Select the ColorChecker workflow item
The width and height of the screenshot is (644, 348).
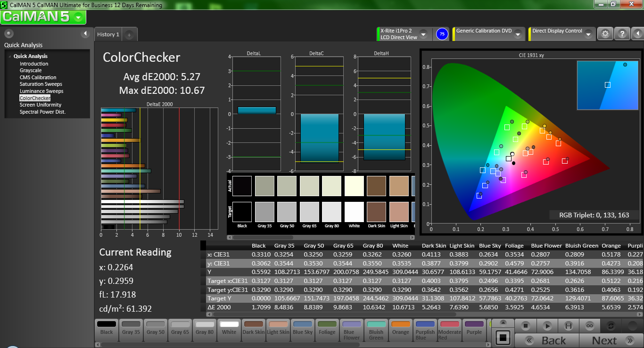click(x=35, y=98)
